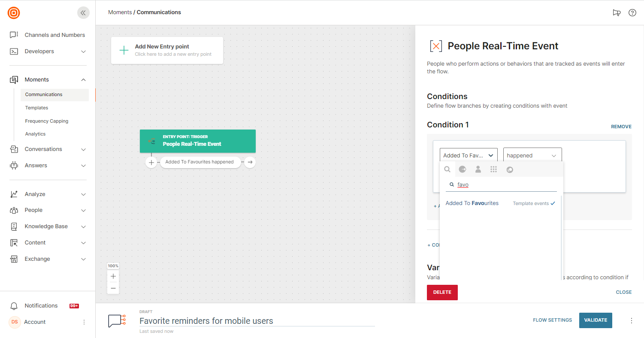Click the plus circle under trigger node
The image size is (644, 338).
click(151, 163)
